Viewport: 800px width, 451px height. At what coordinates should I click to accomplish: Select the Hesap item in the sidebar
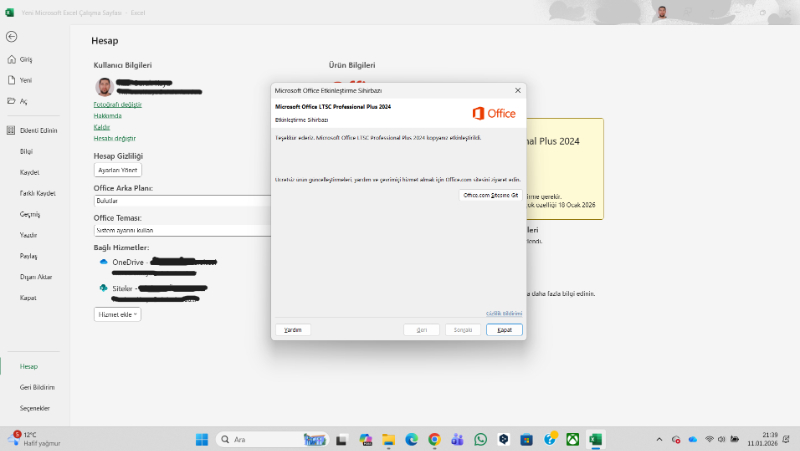click(x=29, y=366)
